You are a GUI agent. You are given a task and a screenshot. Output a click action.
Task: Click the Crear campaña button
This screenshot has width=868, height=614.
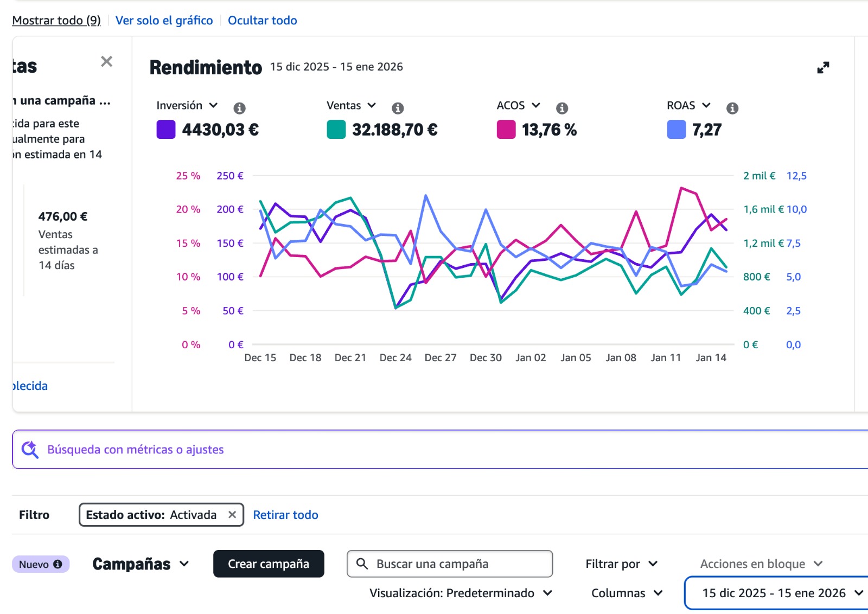pyautogui.click(x=269, y=564)
